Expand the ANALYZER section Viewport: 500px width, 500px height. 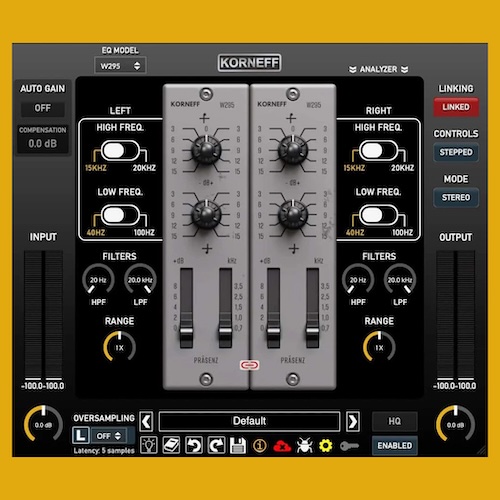pos(378,69)
